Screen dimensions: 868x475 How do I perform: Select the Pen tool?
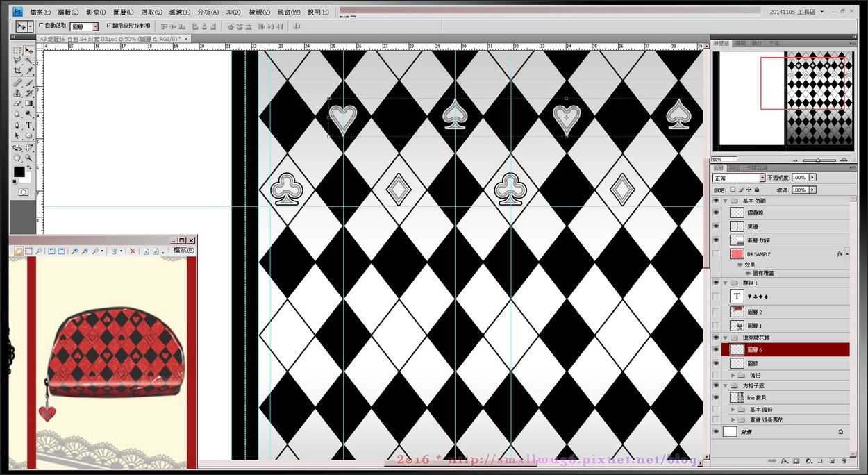click(17, 125)
